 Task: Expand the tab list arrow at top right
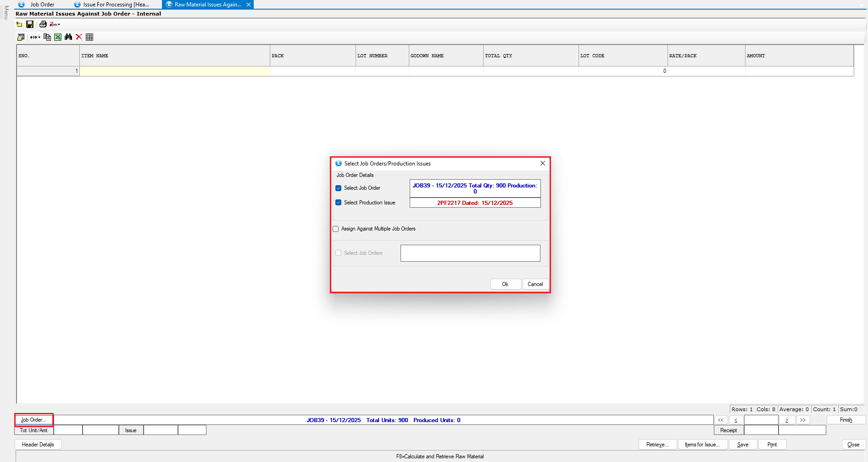pyautogui.click(x=862, y=5)
